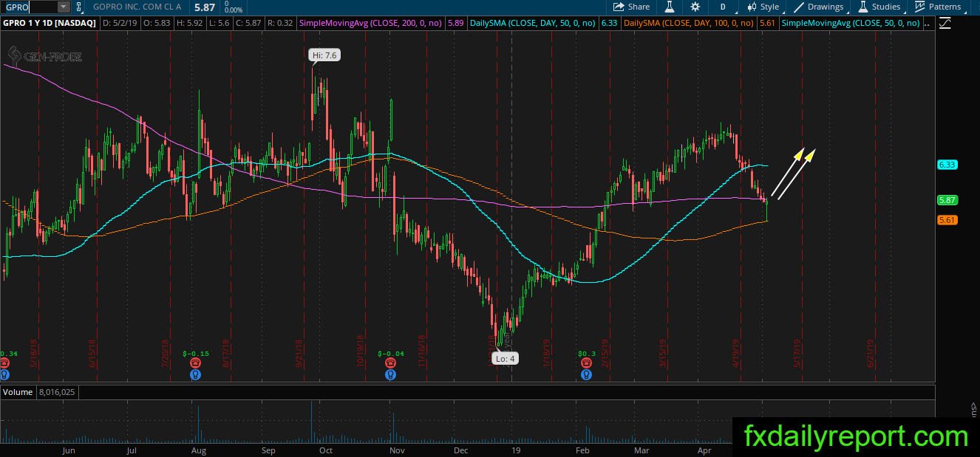The width and height of the screenshot is (980, 457).
Task: Click the conference call bulb icon under $0.3
Action: click(585, 374)
